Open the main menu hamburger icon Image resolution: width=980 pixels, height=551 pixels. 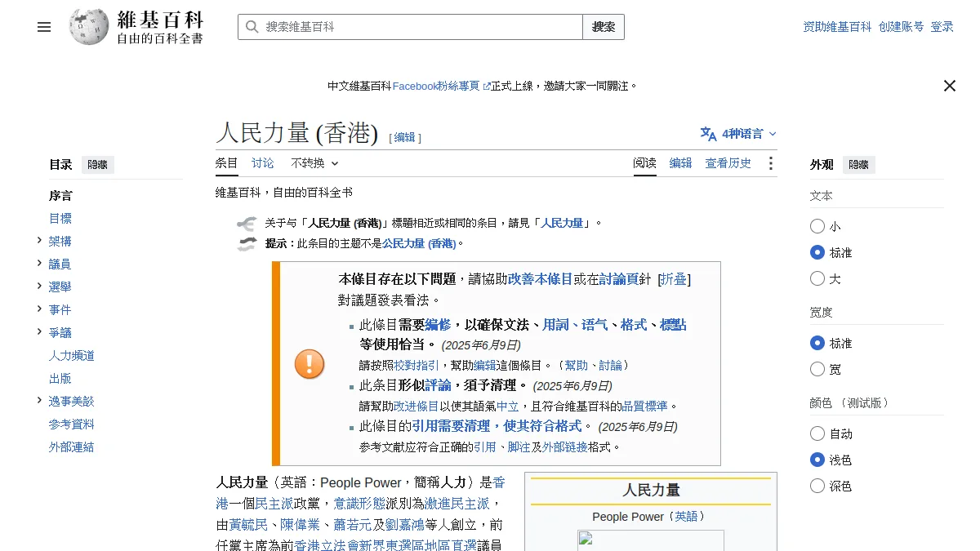tap(44, 27)
